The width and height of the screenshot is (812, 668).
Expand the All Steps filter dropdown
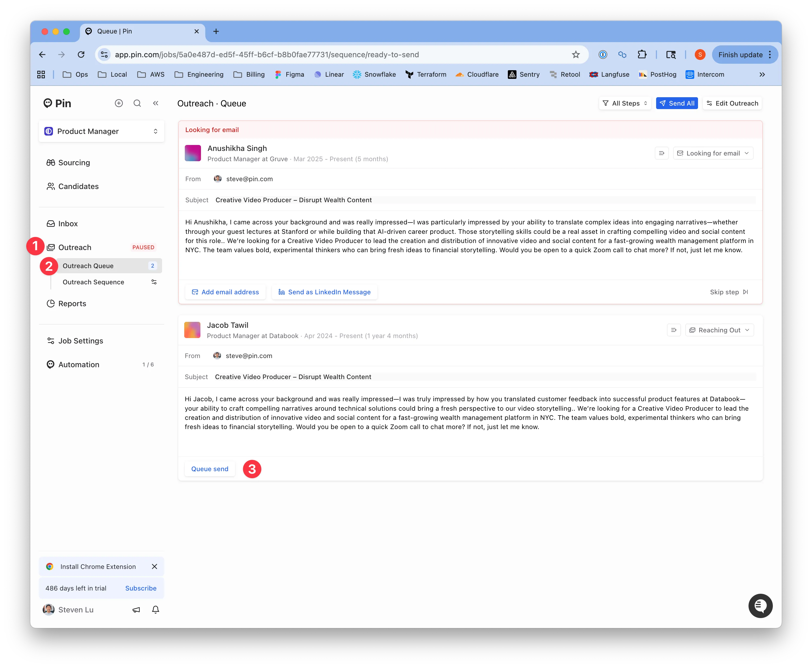(625, 103)
